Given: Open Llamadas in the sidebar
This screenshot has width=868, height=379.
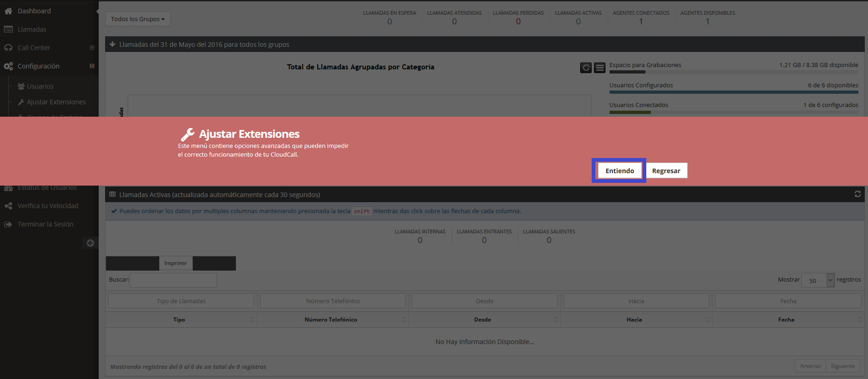Looking at the screenshot, I should click(x=32, y=29).
